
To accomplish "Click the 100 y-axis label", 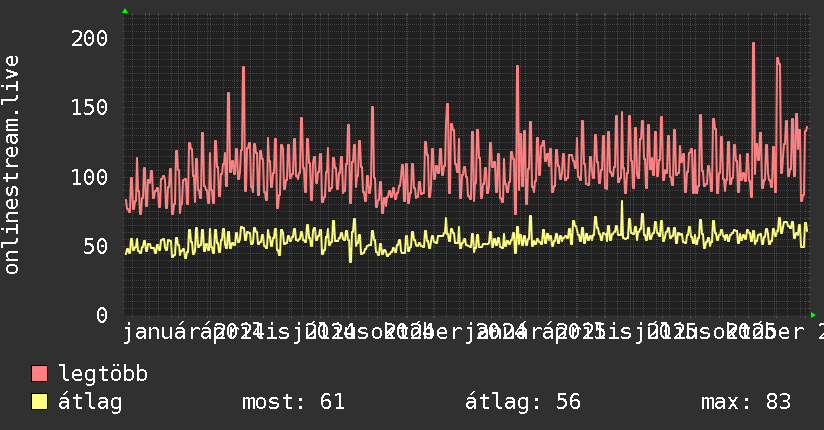I will coord(89,177).
